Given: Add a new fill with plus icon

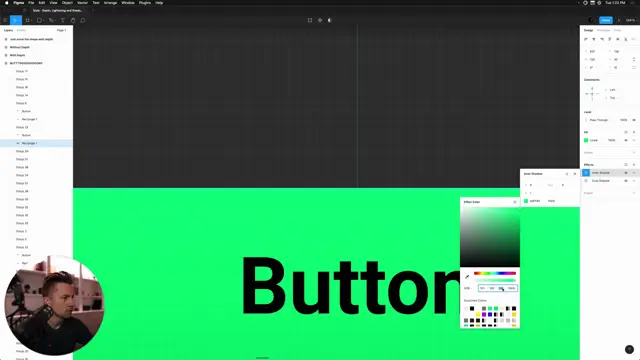Looking at the screenshot, I should [x=634, y=132].
